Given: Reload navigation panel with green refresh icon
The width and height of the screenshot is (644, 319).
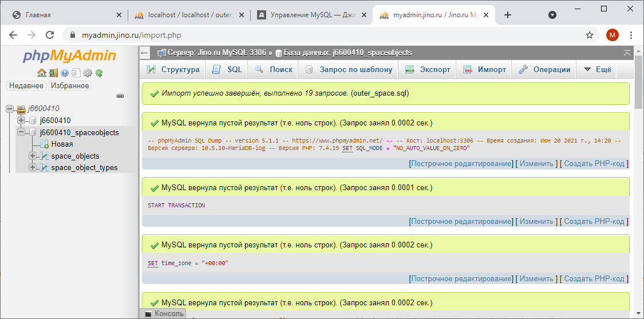Looking at the screenshot, I should [x=99, y=73].
